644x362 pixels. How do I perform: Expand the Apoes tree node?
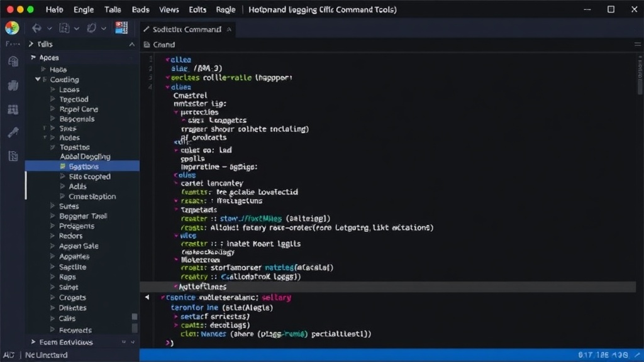33,57
